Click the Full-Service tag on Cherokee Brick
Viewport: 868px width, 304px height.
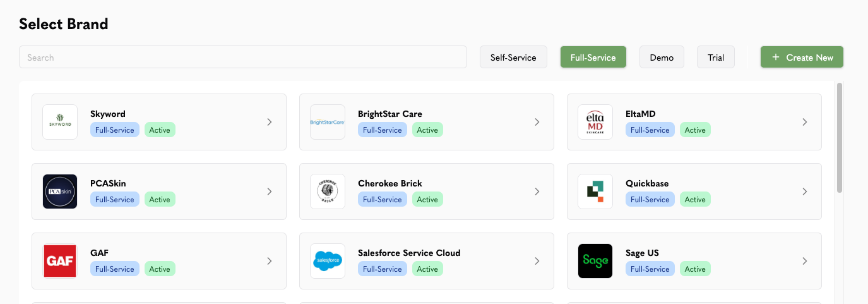(383, 200)
